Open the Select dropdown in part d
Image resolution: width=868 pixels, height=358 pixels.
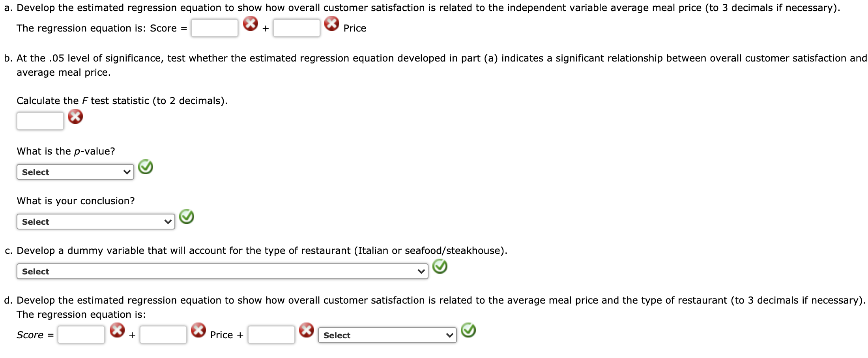pyautogui.click(x=388, y=336)
